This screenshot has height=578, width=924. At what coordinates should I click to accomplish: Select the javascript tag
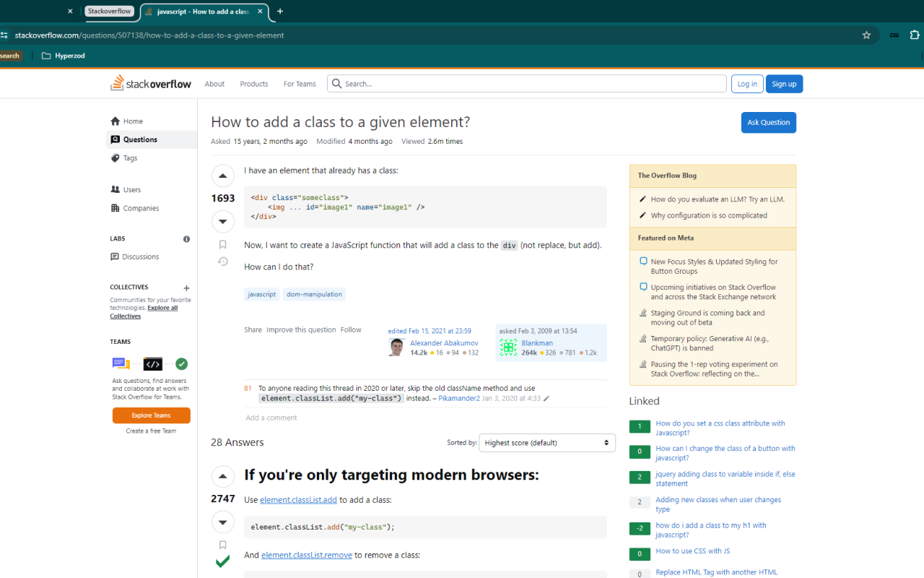click(x=262, y=294)
